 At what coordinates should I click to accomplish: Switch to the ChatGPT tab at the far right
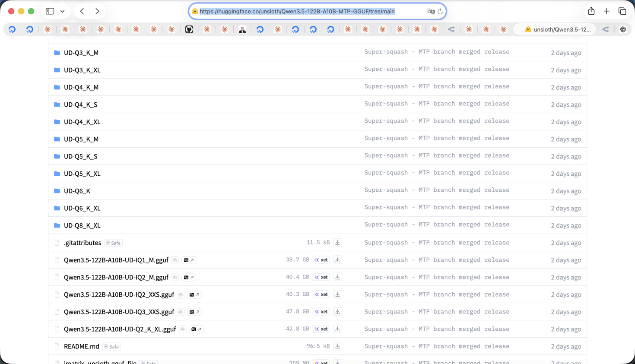tap(623, 29)
